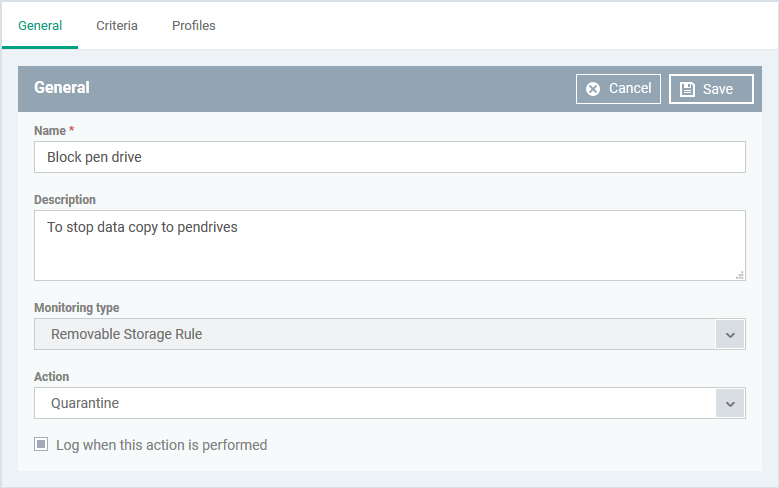Click the Description field label
The image size is (779, 488).
(65, 200)
